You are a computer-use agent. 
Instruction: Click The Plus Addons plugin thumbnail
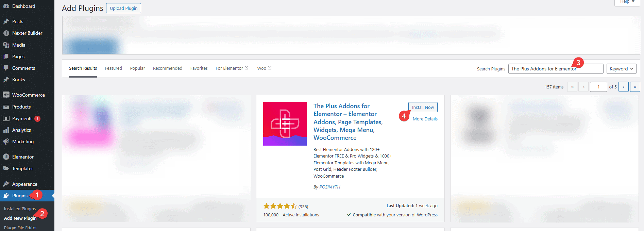[x=285, y=124]
